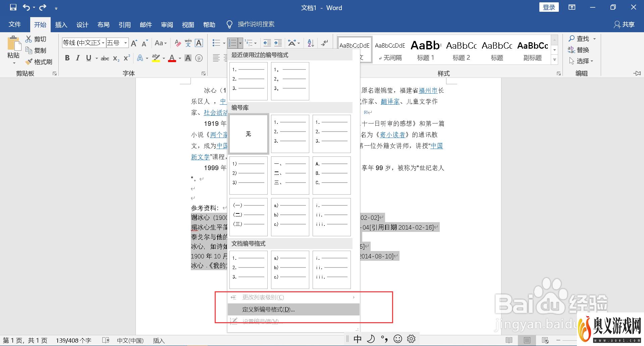This screenshot has width=644, height=346.
Task: Click the Login (登录) button
Action: (x=549, y=7)
